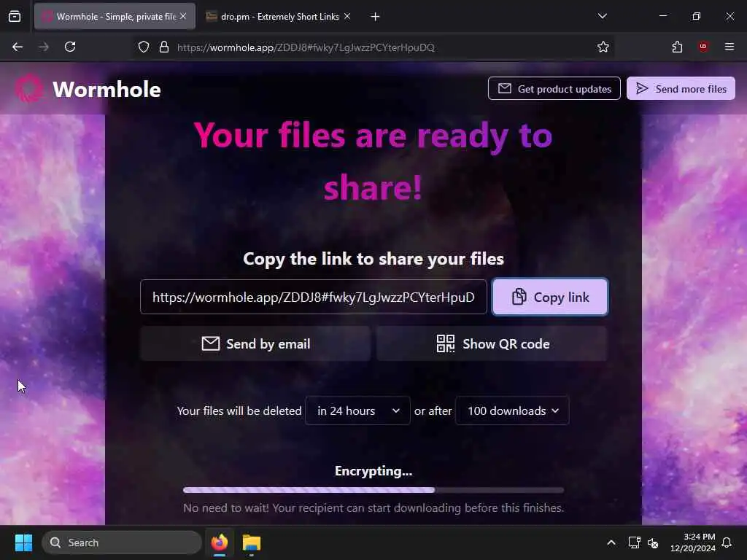Bookmark this page with the star icon
The width and height of the screenshot is (747, 560).
click(603, 47)
